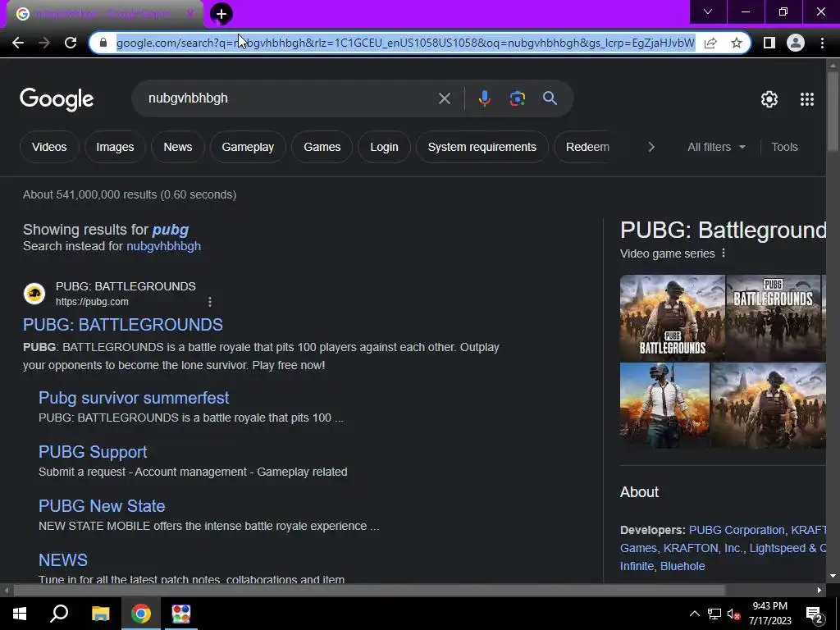
Task: Reload the current page
Action: pyautogui.click(x=71, y=43)
